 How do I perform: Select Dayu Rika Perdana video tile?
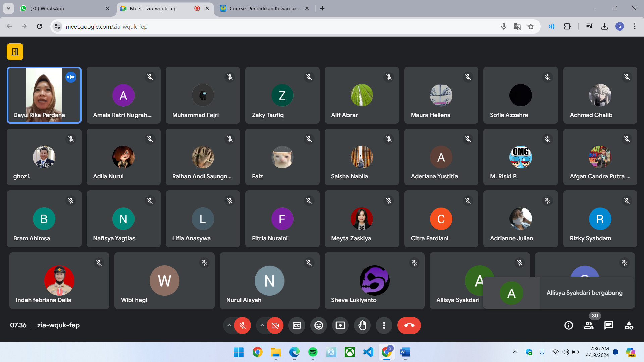44,95
